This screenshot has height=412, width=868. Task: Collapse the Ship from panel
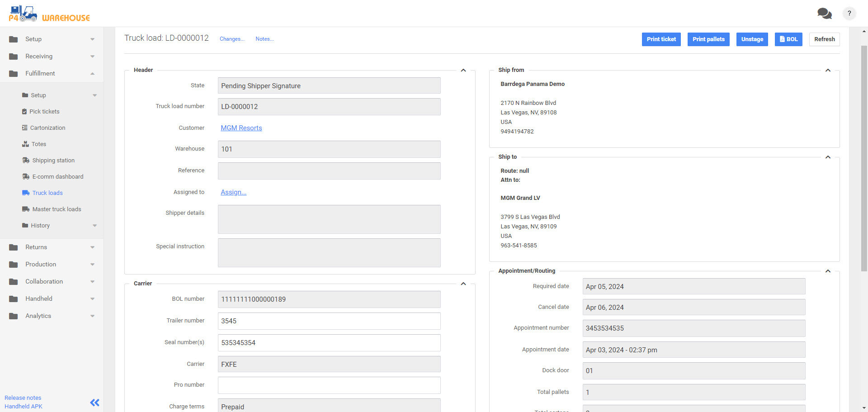point(828,71)
